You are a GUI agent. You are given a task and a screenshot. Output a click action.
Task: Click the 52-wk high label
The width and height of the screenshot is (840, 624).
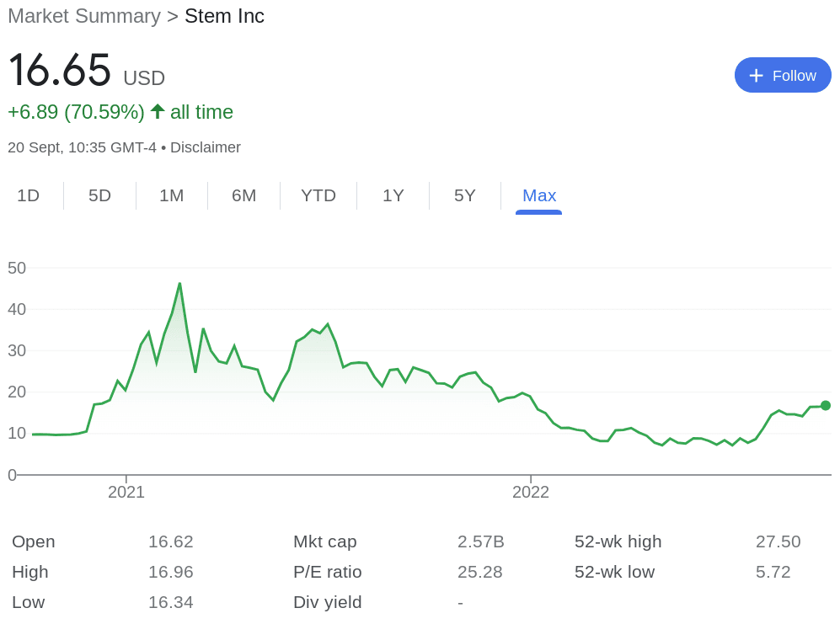[x=618, y=541]
